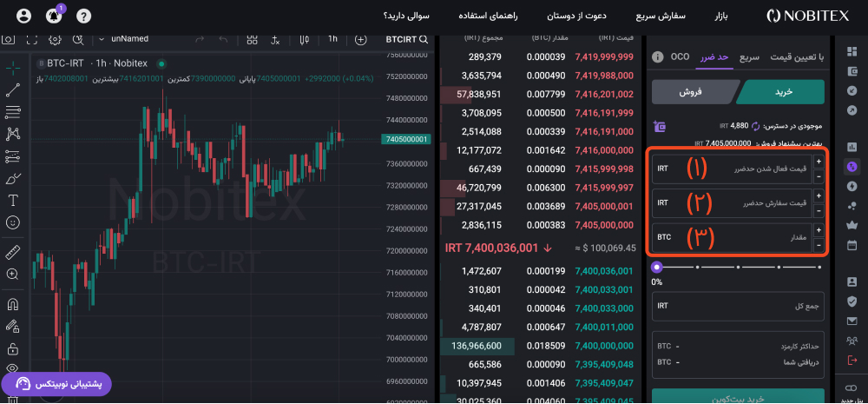Refresh the available balance icon
Screen dimensions: 868x404
click(x=756, y=126)
